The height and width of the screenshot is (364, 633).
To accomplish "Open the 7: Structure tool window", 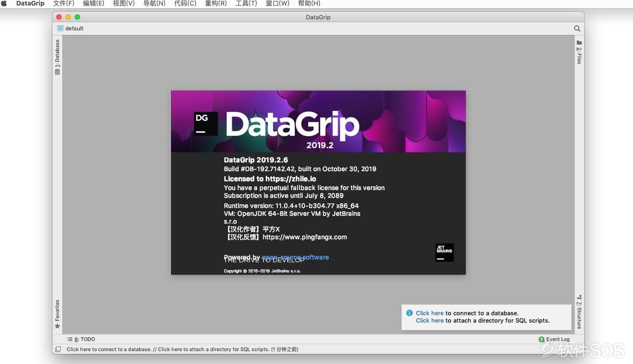I will (x=579, y=312).
